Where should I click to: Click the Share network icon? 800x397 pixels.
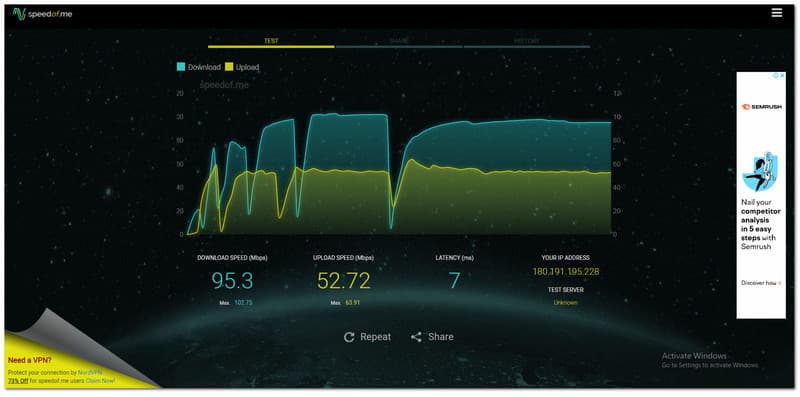pyautogui.click(x=416, y=337)
